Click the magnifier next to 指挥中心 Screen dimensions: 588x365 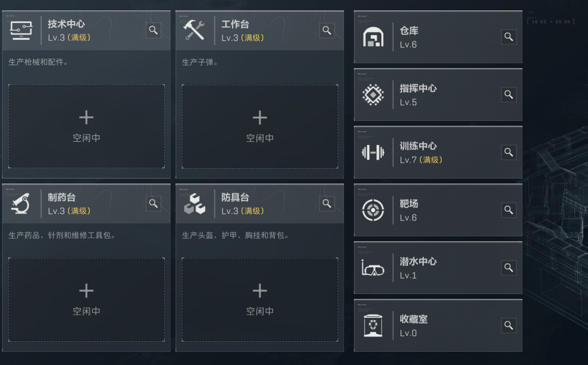pyautogui.click(x=509, y=95)
